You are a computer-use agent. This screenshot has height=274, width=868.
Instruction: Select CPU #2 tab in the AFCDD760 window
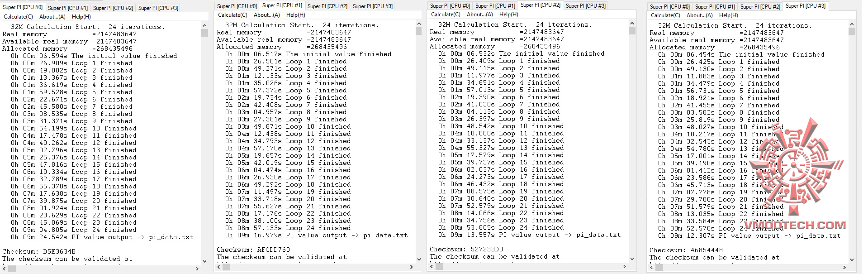(x=327, y=6)
